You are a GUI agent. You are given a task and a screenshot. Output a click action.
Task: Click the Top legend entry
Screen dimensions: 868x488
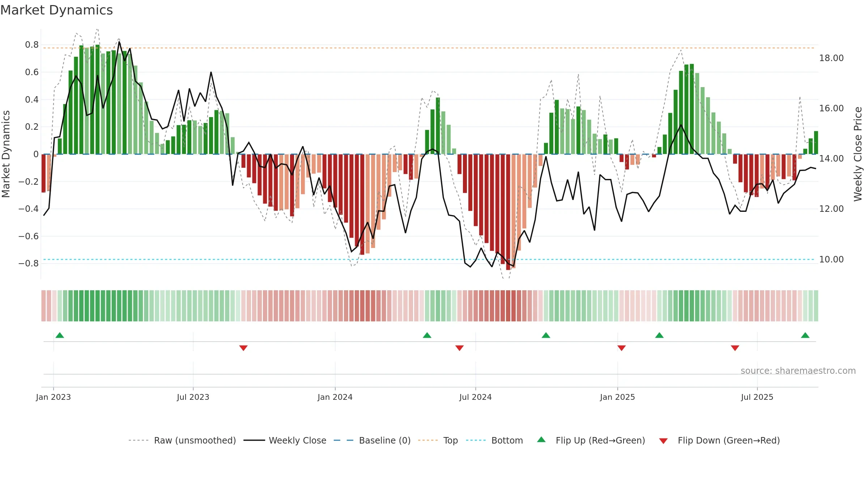[438, 440]
